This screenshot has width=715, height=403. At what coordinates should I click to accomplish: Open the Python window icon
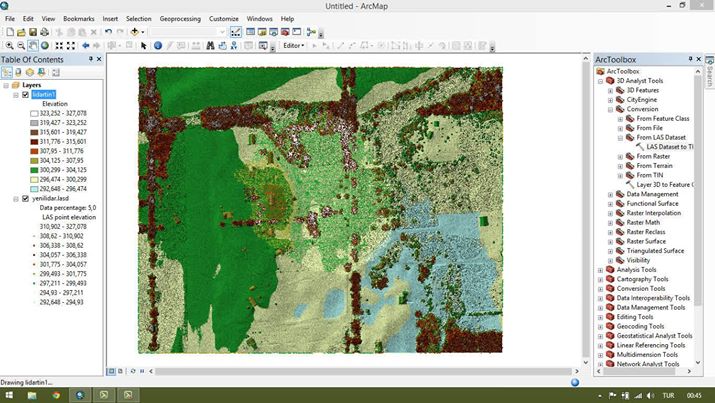(x=297, y=32)
